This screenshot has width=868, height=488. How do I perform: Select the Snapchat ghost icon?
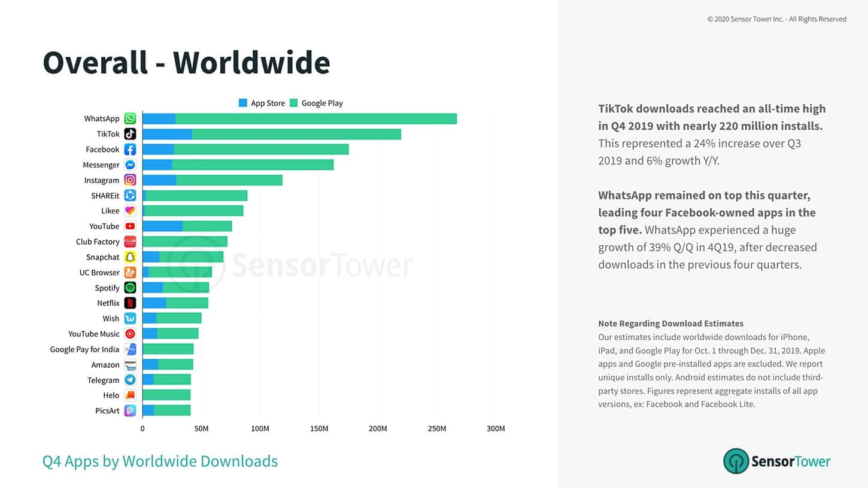[x=130, y=257]
